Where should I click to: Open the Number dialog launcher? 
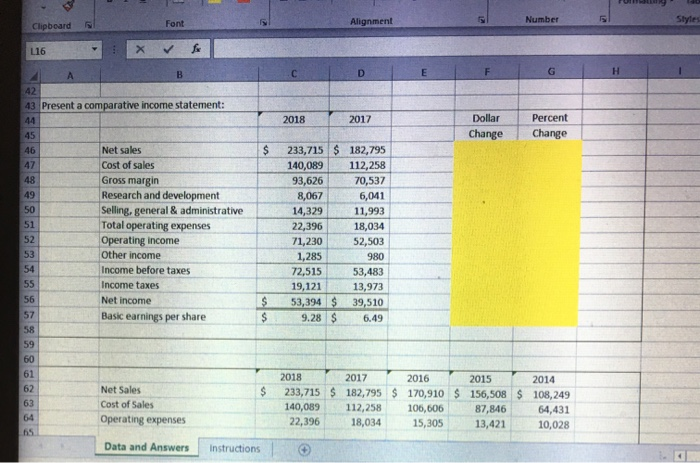tap(603, 19)
